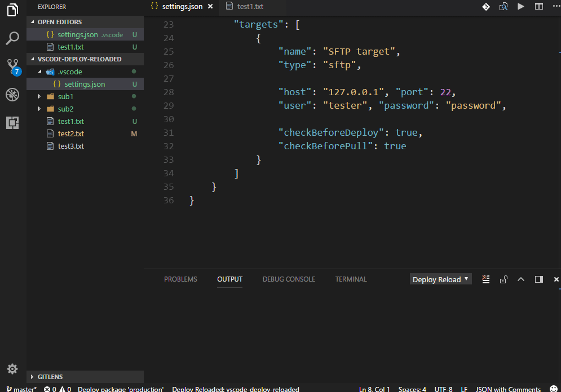
Task: Click the run play icon in editor toolbar
Action: coord(521,6)
